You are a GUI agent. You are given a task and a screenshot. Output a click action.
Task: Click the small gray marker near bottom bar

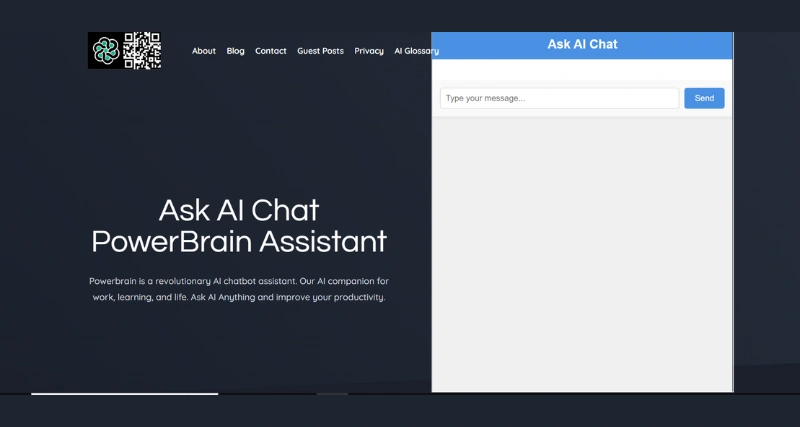point(332,394)
